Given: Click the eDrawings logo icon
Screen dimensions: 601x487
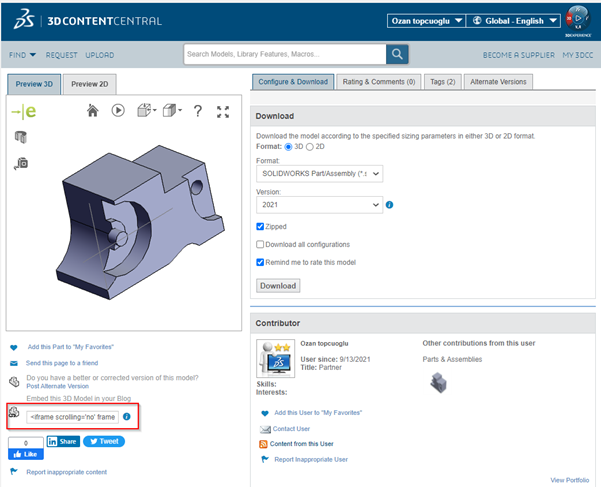Looking at the screenshot, I should (x=24, y=111).
